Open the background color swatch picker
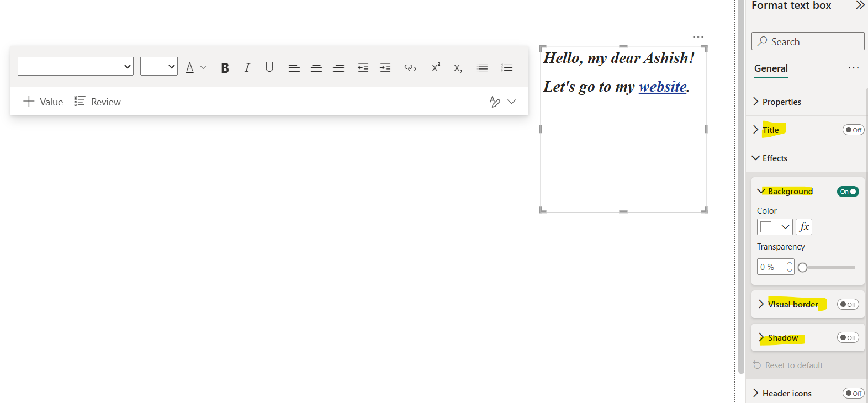 tap(774, 227)
